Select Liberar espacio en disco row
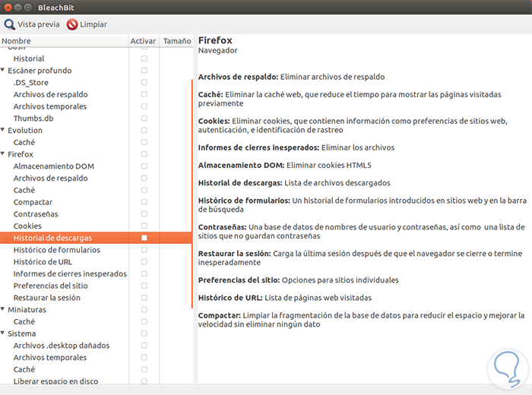Image resolution: width=532 pixels, height=395 pixels. coord(96,380)
